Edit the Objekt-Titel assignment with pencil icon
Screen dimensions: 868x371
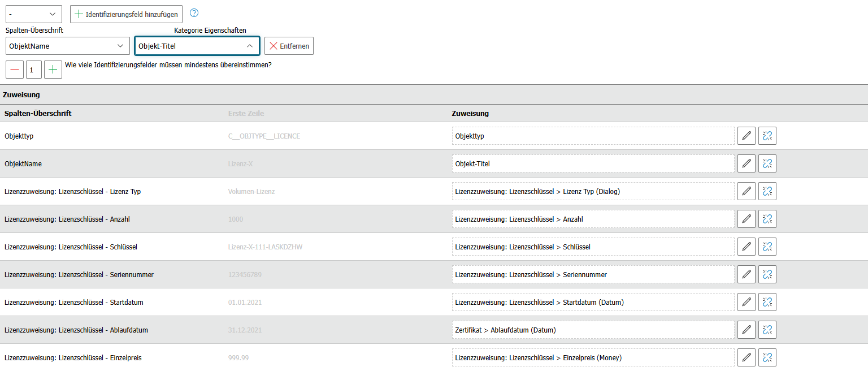click(747, 163)
